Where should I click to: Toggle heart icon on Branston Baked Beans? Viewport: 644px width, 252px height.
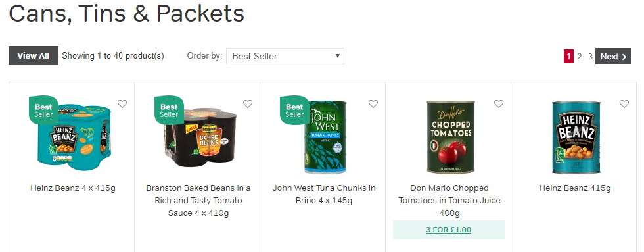[248, 104]
